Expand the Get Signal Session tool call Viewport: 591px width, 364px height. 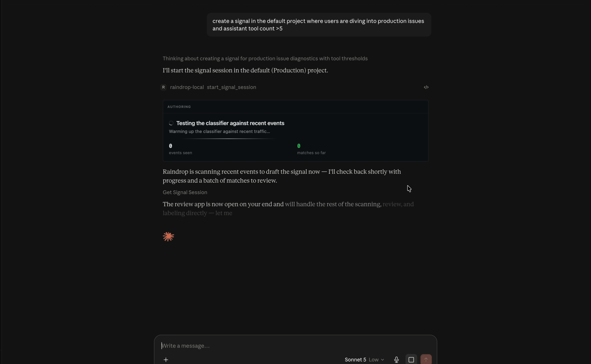(x=185, y=192)
